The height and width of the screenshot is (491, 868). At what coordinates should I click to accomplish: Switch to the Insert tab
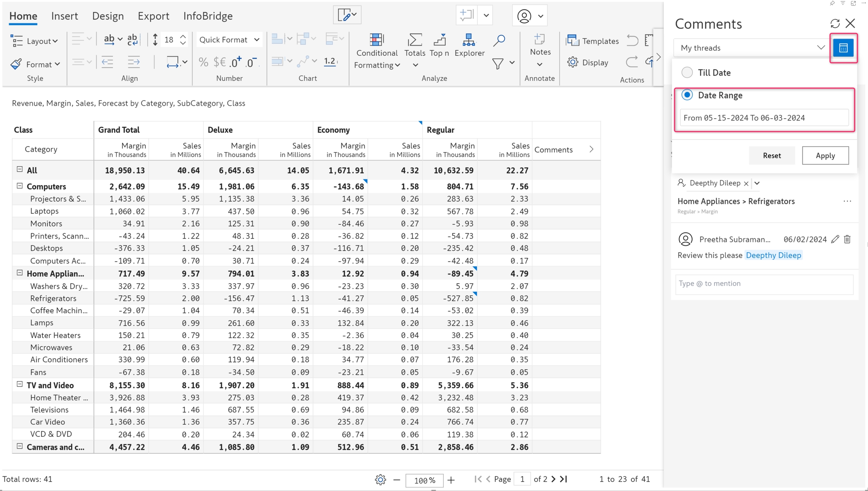coord(64,16)
